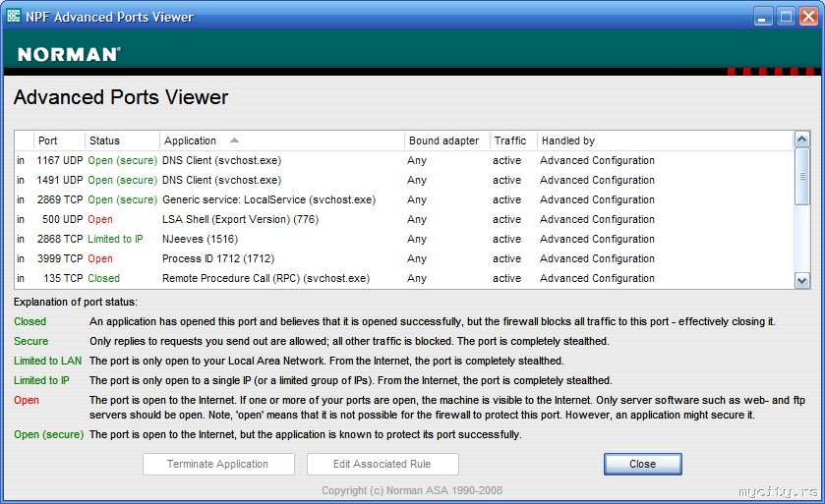Click the LSA Shell (Export Version) (776) entry
Image resolution: width=825 pixels, height=504 pixels.
(x=241, y=219)
